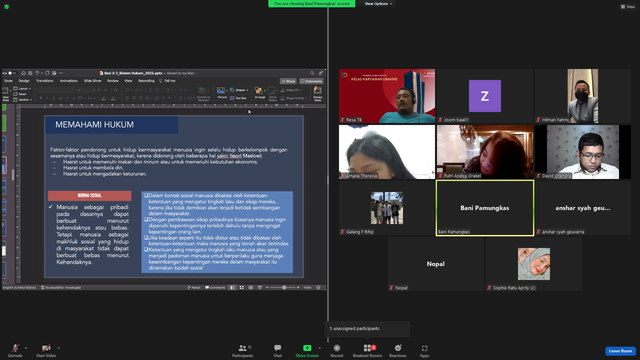
Task: Insert a Text Box
Action: pyautogui.click(x=239, y=98)
